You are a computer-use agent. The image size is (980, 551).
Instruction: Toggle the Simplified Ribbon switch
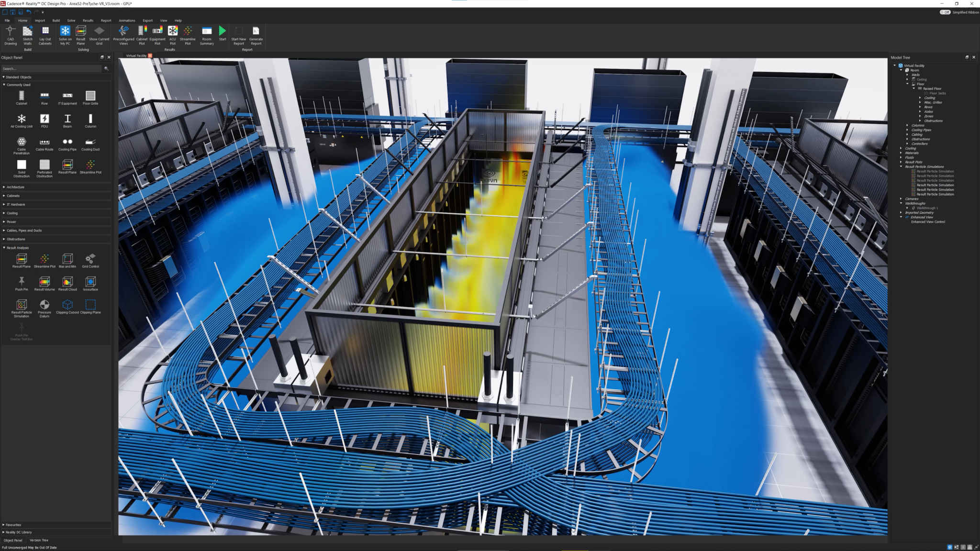click(x=945, y=12)
